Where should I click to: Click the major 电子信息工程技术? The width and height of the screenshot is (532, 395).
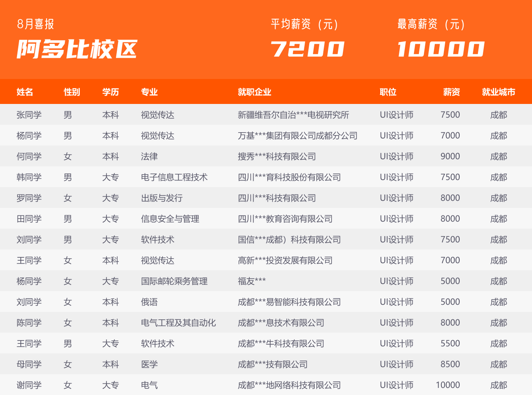[174, 177]
